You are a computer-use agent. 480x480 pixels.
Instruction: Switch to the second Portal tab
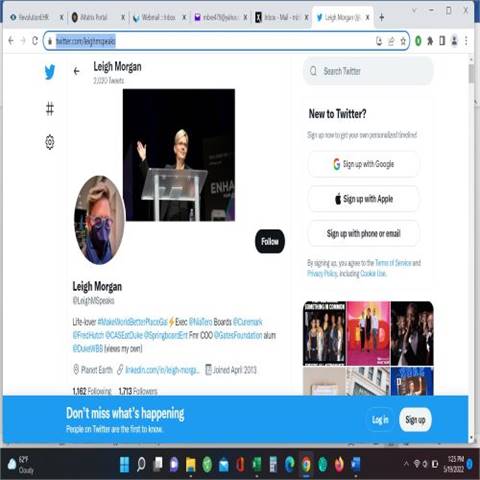click(x=97, y=17)
